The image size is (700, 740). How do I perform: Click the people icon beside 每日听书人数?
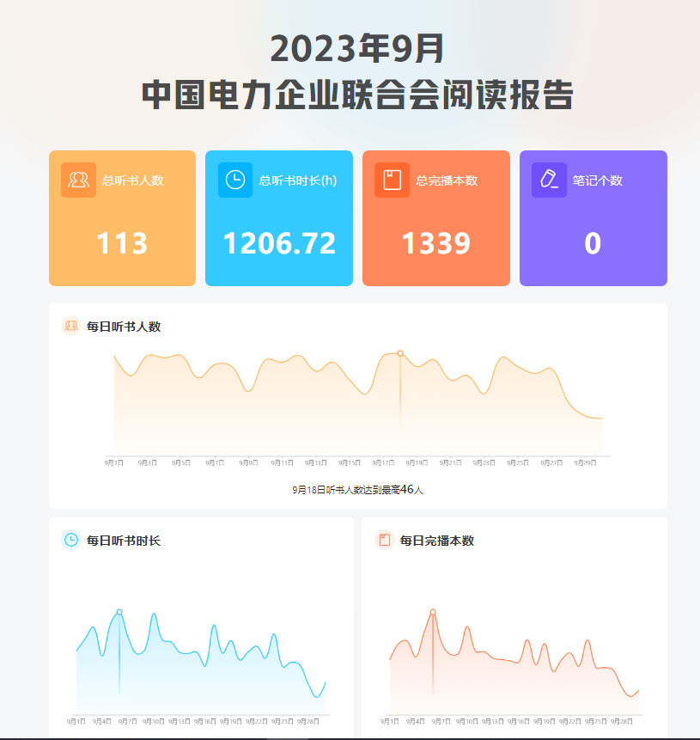point(71,326)
